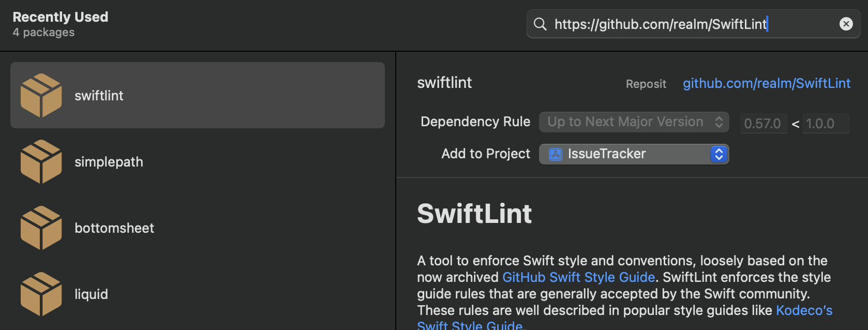Click the simplepath package box icon

(41, 161)
